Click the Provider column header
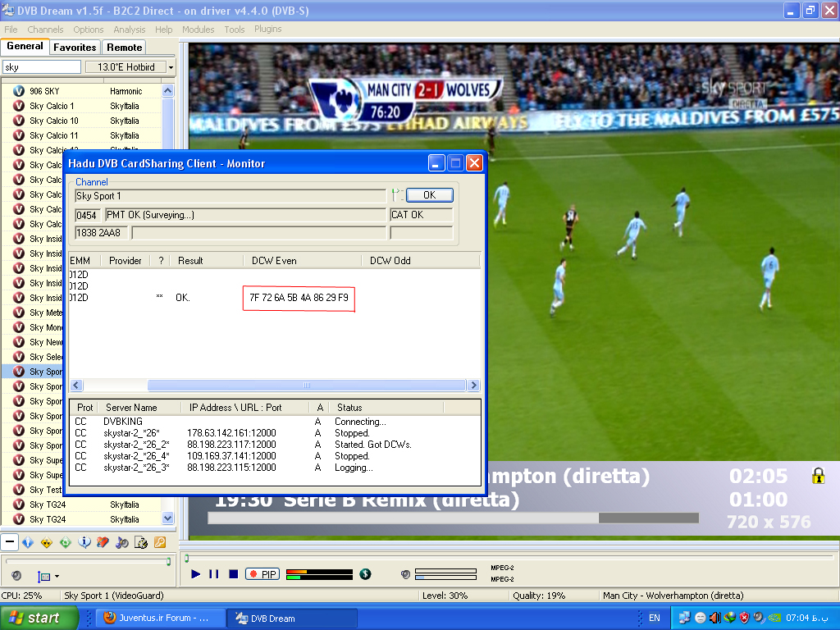The height and width of the screenshot is (630, 840). pos(126,261)
